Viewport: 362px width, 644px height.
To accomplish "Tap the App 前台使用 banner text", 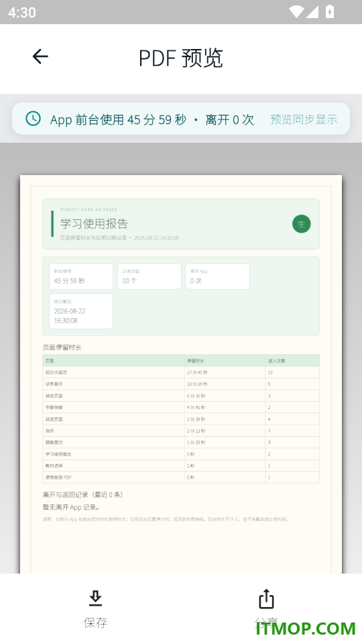I will (x=152, y=119).
